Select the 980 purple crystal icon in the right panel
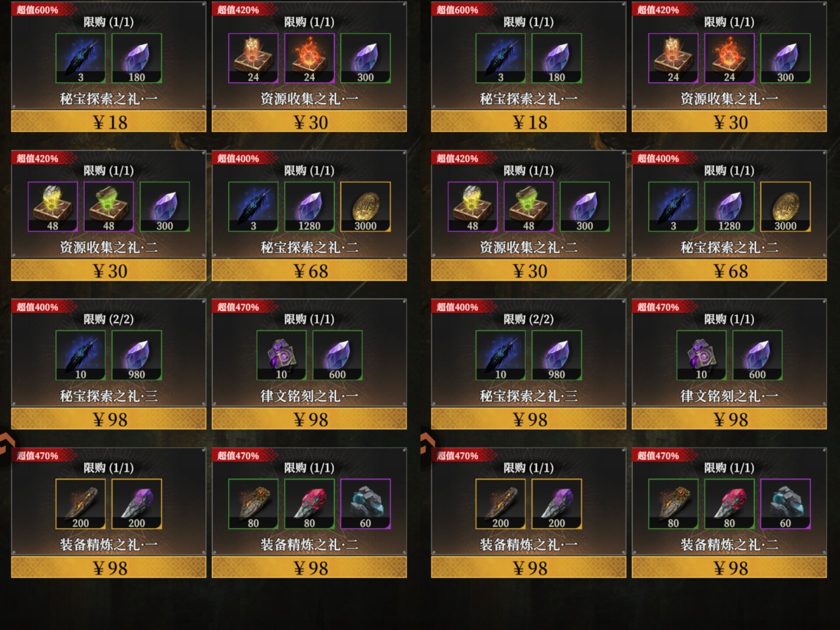Image resolution: width=840 pixels, height=630 pixels. pos(556,355)
